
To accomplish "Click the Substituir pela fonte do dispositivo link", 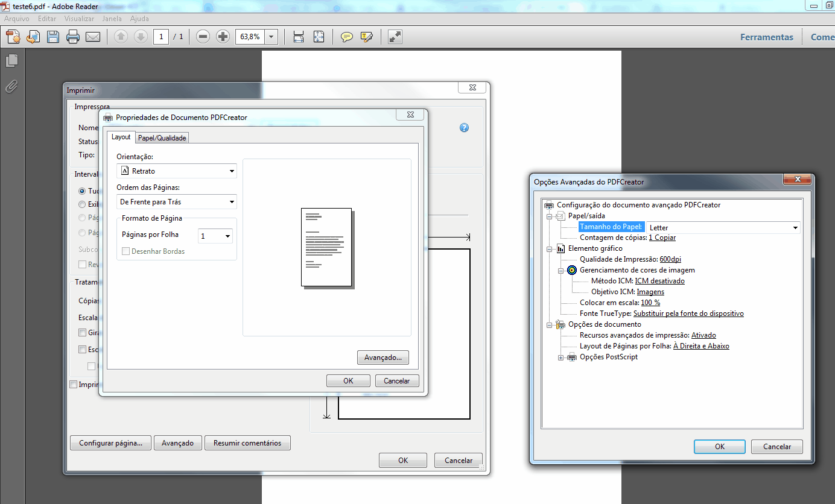I will [688, 313].
